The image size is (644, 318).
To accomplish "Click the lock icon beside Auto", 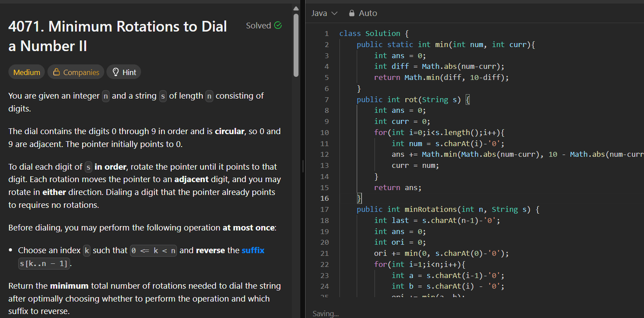I will tap(352, 13).
